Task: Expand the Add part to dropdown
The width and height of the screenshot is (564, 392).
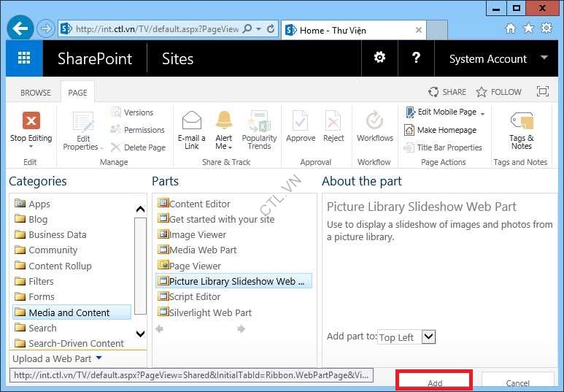Action: coord(428,337)
